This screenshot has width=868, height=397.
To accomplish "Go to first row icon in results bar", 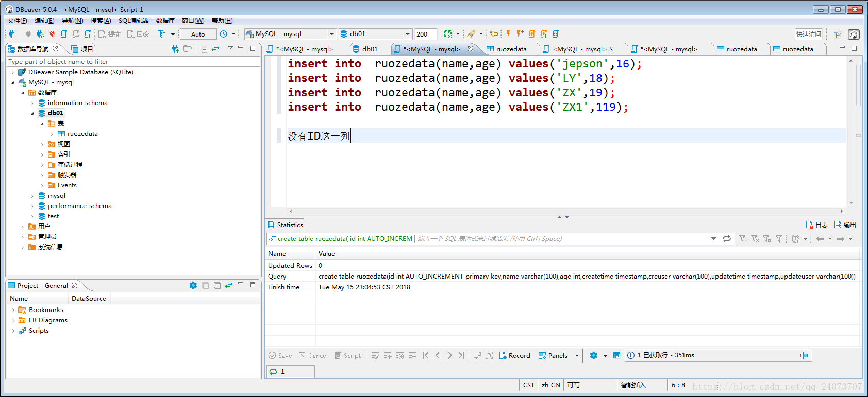I will pyautogui.click(x=425, y=355).
